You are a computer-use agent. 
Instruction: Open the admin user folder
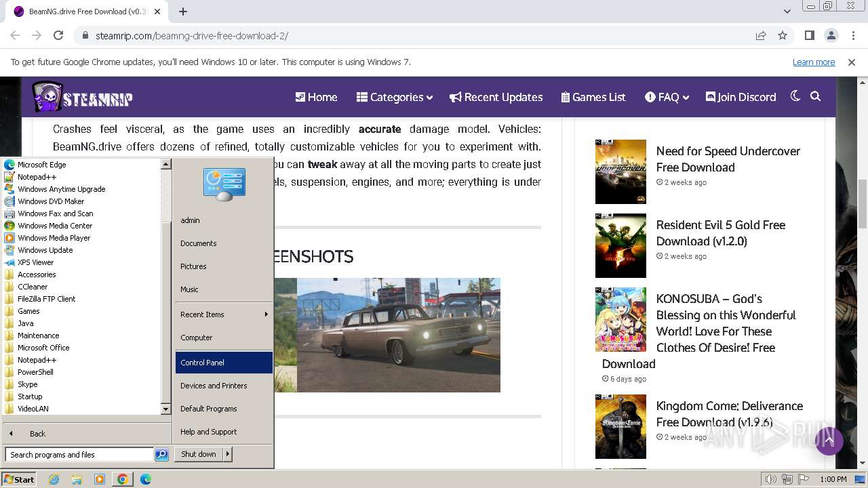point(190,220)
